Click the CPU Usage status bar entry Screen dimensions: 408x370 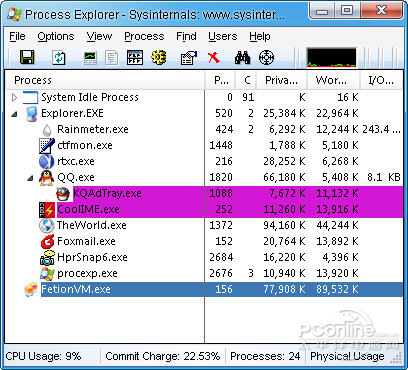43,356
